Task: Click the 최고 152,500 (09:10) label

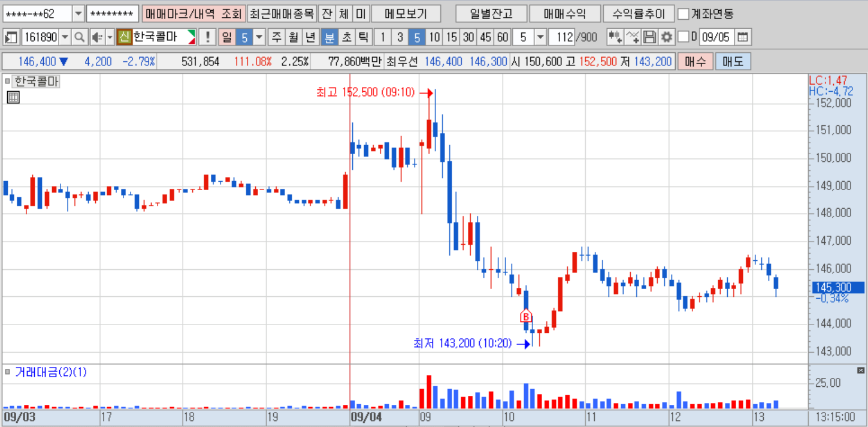Action: click(x=365, y=93)
